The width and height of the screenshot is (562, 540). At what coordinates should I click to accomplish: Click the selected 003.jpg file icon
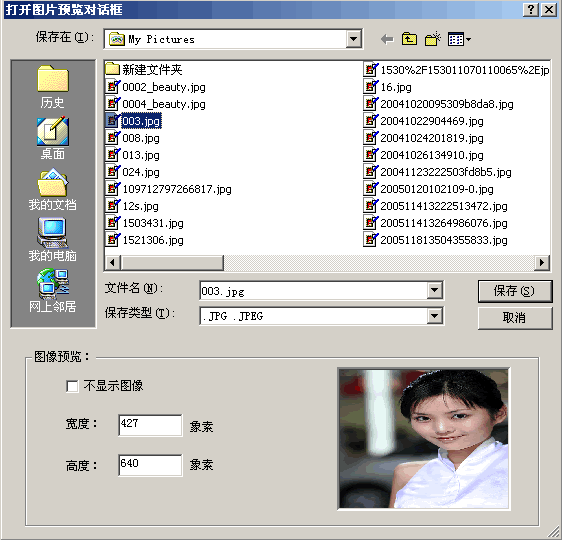tap(113, 120)
